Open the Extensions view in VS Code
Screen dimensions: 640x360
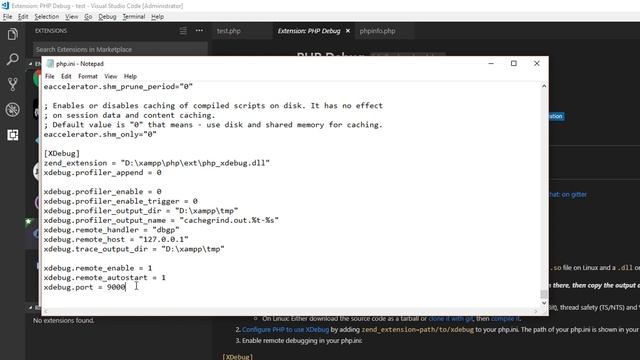[x=13, y=135]
